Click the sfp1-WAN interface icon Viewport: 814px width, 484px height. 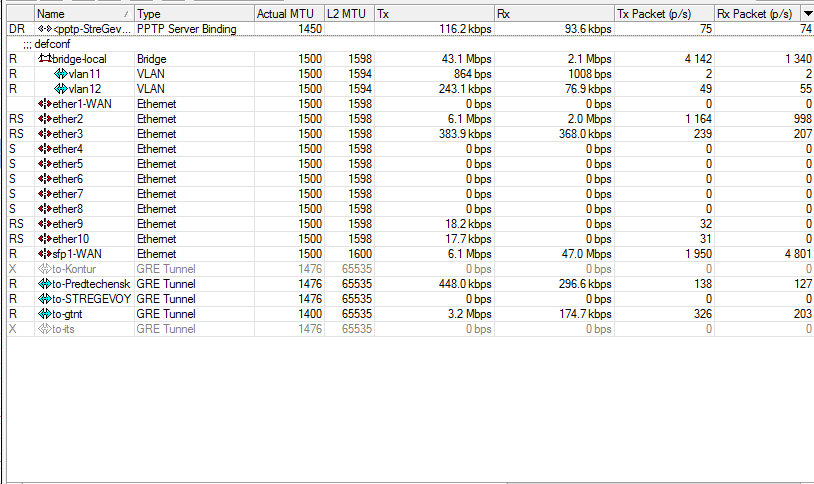pyautogui.click(x=45, y=254)
